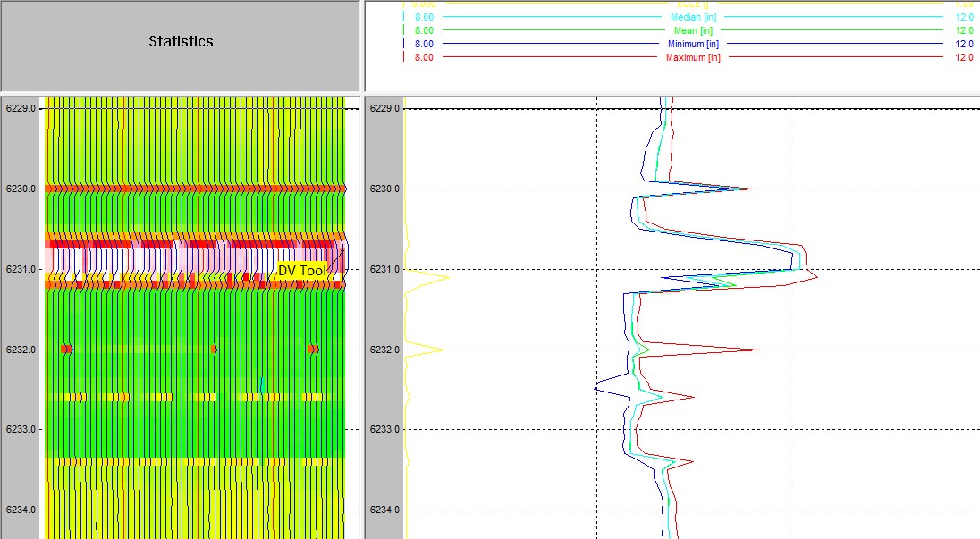Click the red Maximum left scale value 8.00
Image resolution: width=980 pixels, height=539 pixels.
pos(424,57)
